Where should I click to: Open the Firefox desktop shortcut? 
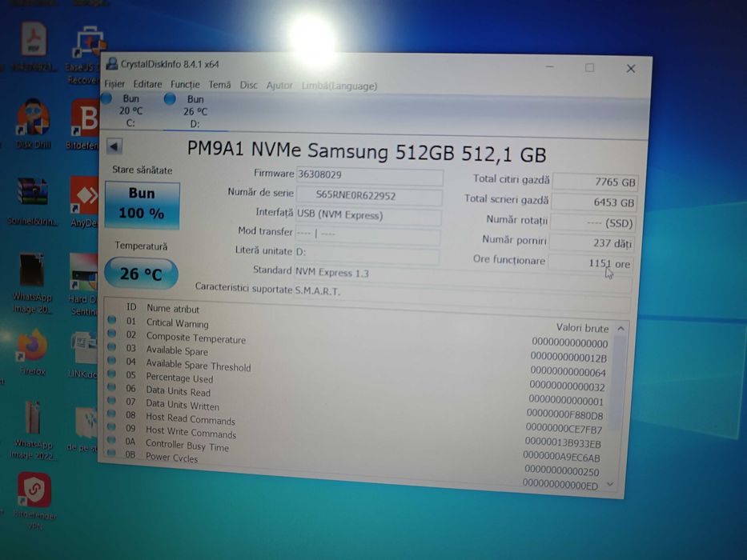33,352
